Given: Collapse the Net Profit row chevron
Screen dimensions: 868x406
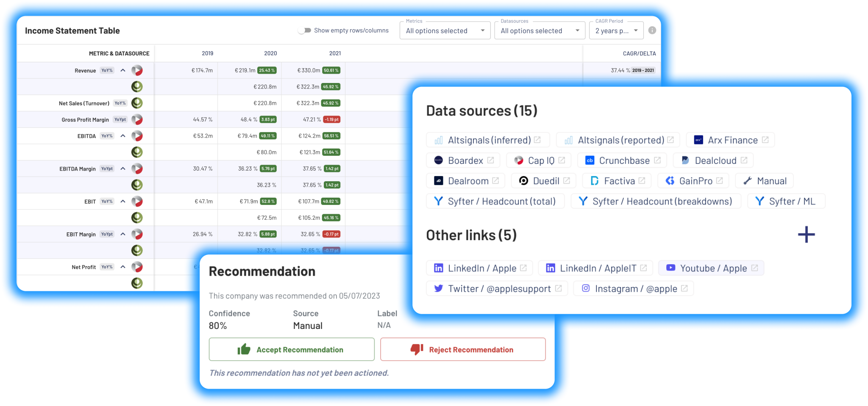Looking at the screenshot, I should [123, 267].
